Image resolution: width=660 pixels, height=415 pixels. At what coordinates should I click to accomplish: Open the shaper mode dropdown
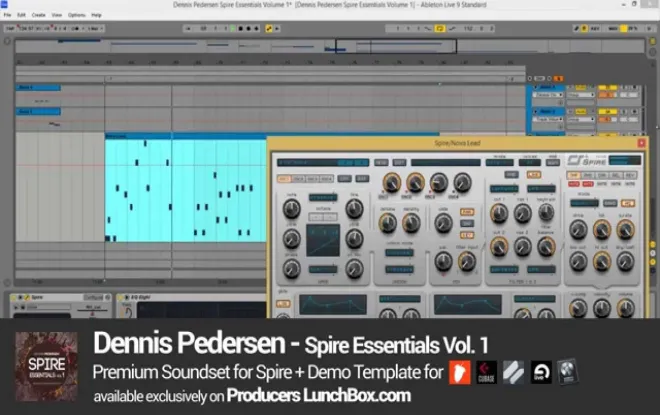[584, 203]
